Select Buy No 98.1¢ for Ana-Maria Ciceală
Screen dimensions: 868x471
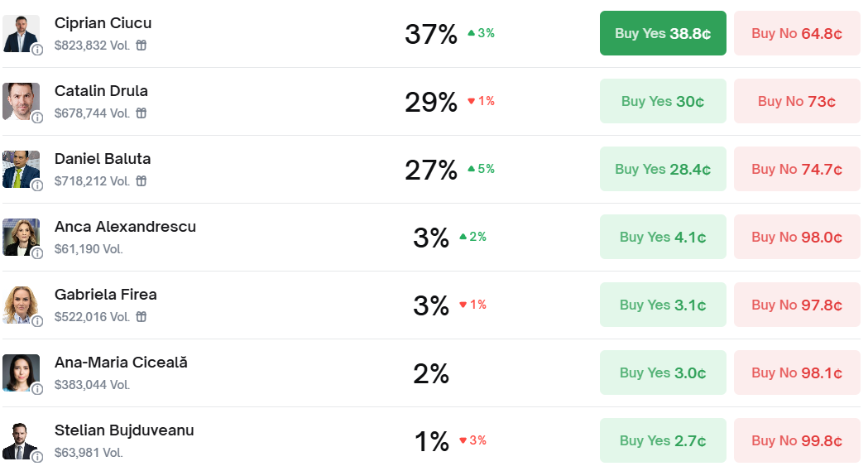coord(797,372)
